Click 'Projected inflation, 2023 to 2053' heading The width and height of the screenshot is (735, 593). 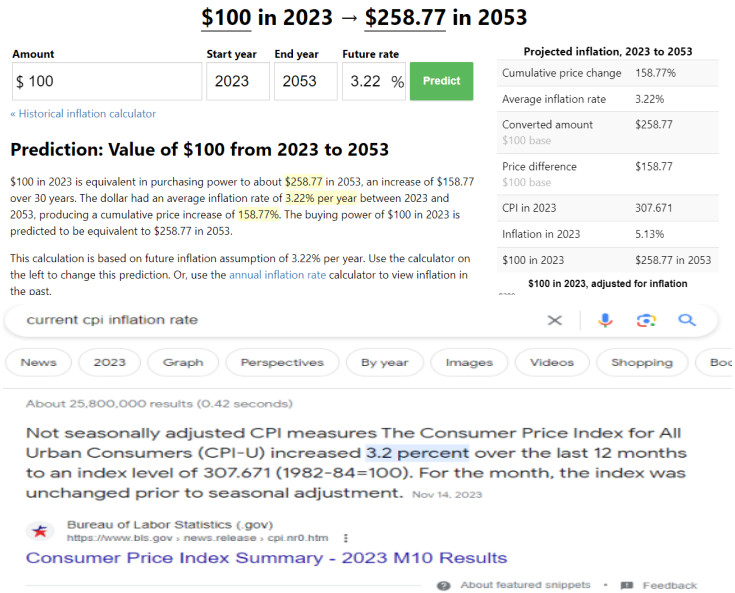click(x=608, y=52)
